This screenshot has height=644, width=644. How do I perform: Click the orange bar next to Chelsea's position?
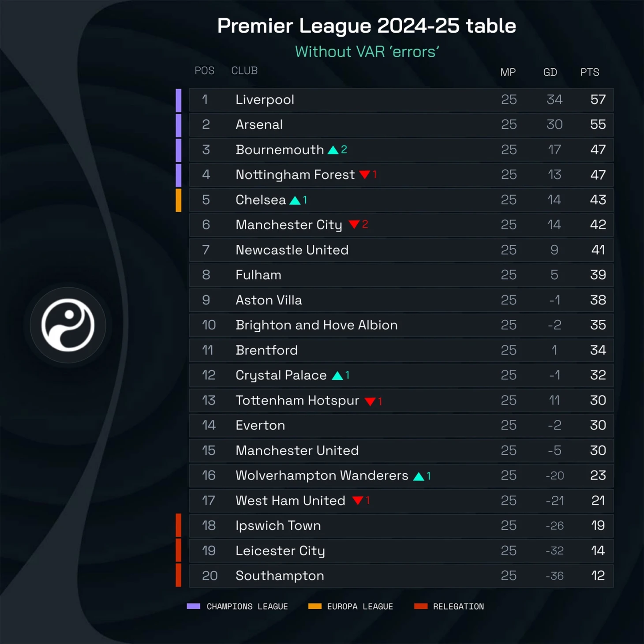click(x=179, y=200)
